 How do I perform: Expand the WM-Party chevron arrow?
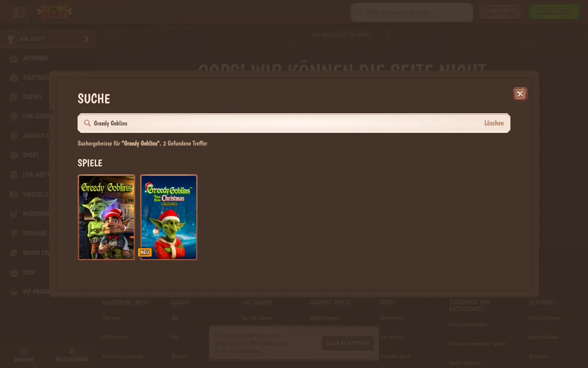point(86,39)
